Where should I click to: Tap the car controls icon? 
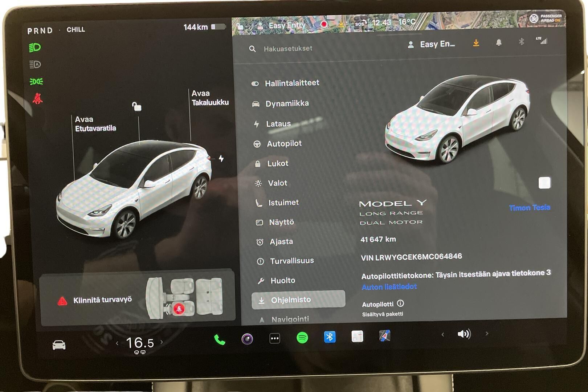click(x=59, y=345)
